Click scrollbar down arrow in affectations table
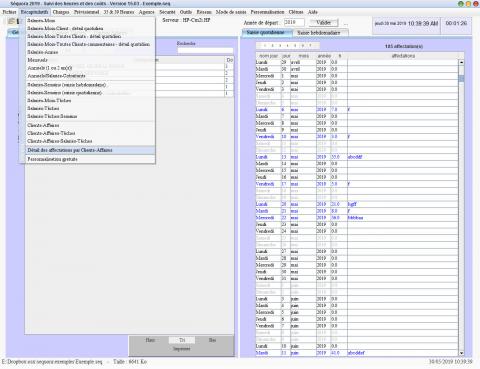 coord(461,353)
